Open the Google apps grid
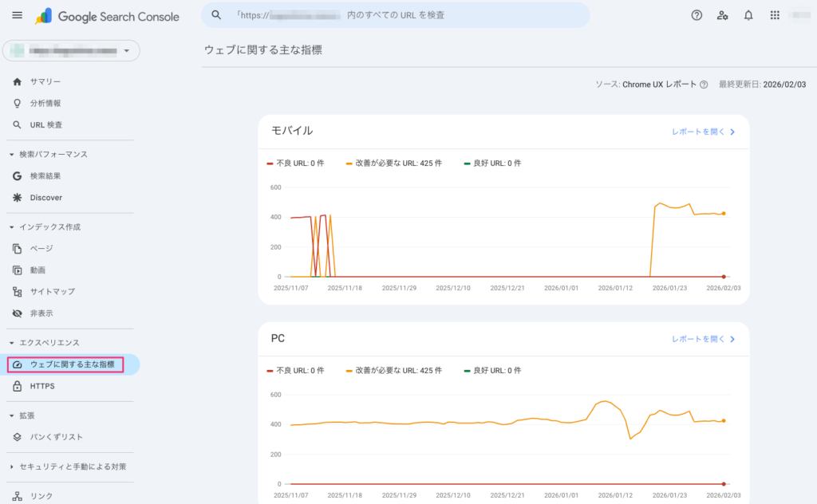Screen dimensions: 817x504 coord(774,14)
